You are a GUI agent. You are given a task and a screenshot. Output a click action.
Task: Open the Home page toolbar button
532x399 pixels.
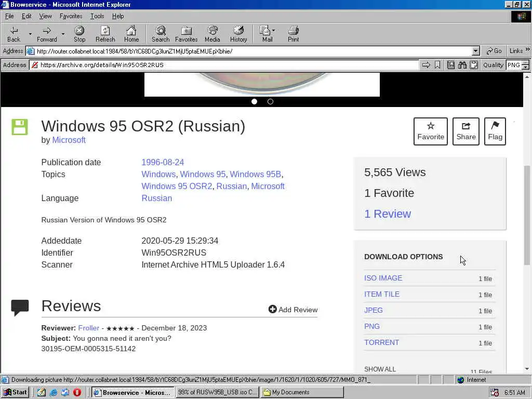(x=131, y=34)
